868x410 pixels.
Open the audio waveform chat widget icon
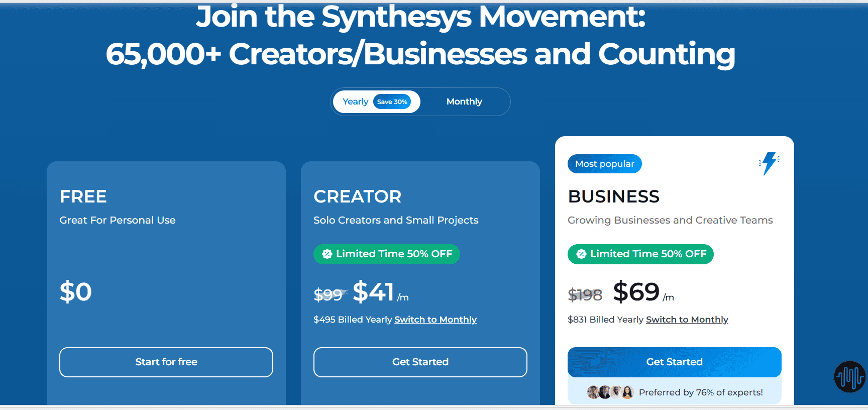pyautogui.click(x=850, y=377)
